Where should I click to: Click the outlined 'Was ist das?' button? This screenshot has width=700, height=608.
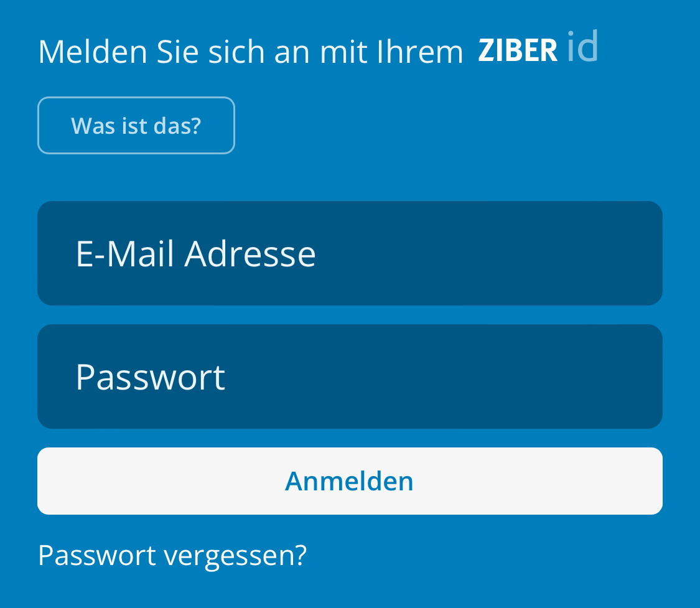[136, 126]
